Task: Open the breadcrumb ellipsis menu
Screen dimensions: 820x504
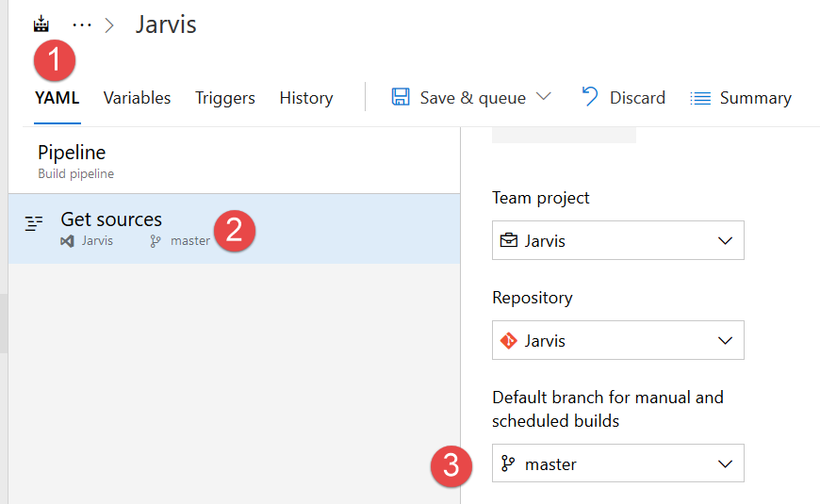Action: click(x=82, y=25)
